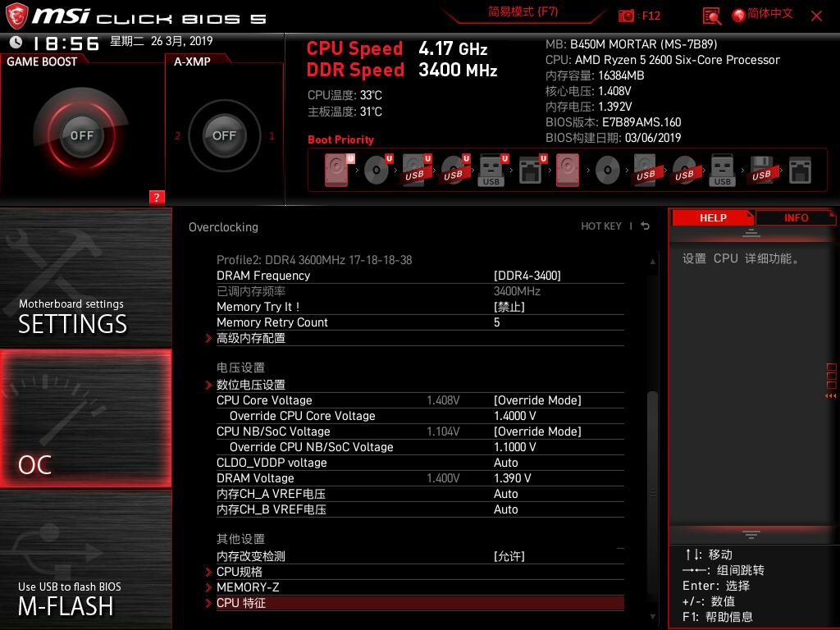
Task: Click the Profile2: DDR4 3600MHz 17-18-18-38 text
Action: tap(314, 260)
